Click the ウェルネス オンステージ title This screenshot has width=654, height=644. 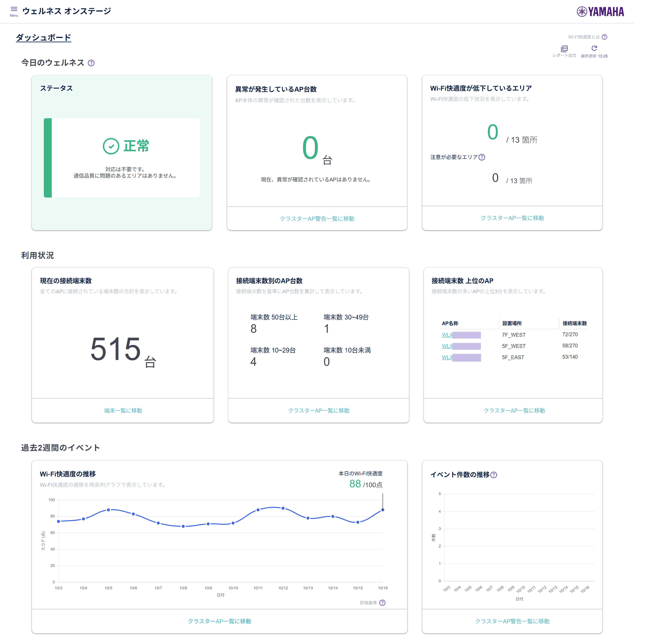[67, 11]
